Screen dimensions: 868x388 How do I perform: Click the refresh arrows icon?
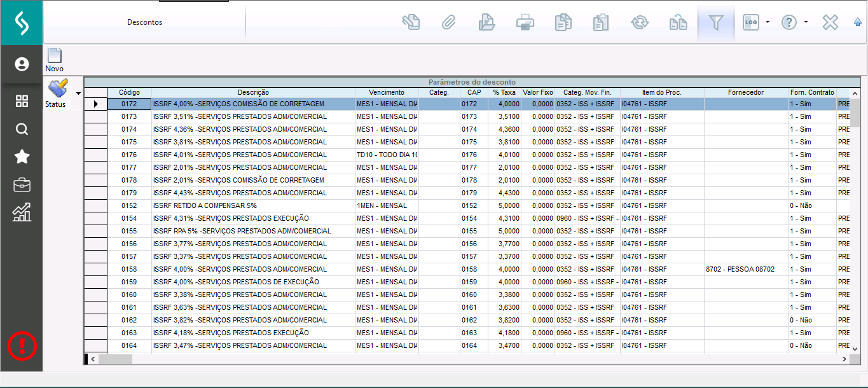(639, 23)
